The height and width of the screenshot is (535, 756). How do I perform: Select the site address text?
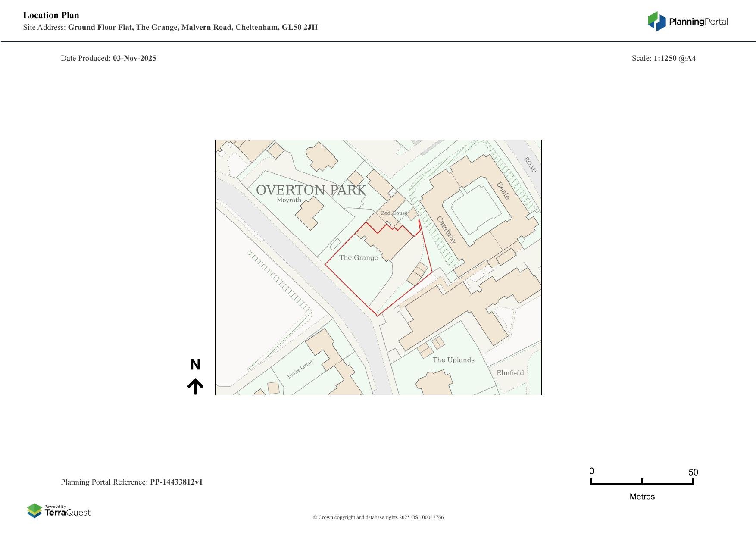(193, 27)
